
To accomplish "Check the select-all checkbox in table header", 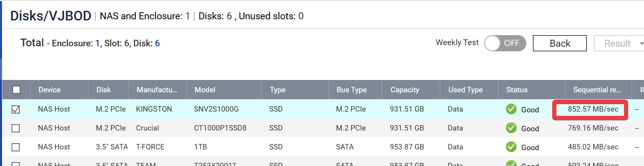I will 16,90.
